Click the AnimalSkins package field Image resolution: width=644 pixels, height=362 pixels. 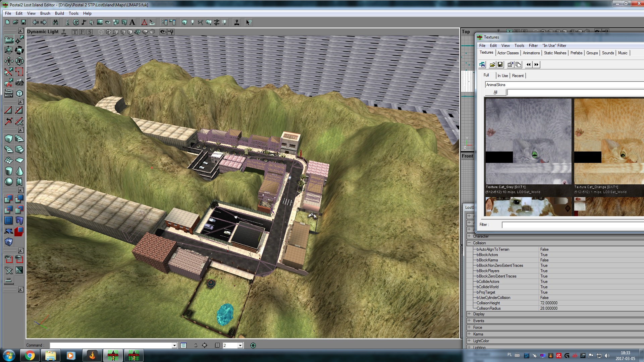565,85
